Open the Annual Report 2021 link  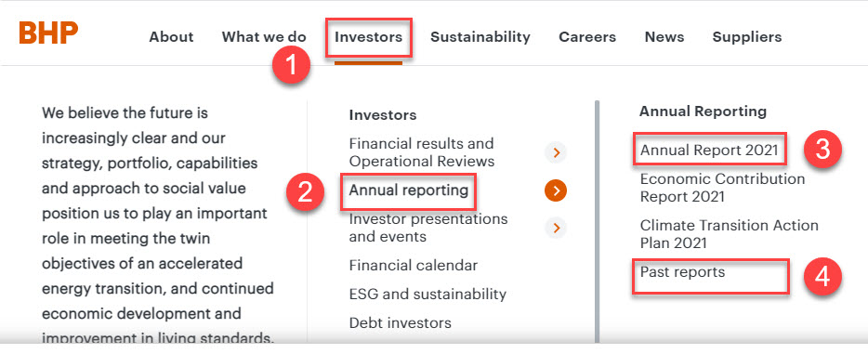click(x=709, y=150)
